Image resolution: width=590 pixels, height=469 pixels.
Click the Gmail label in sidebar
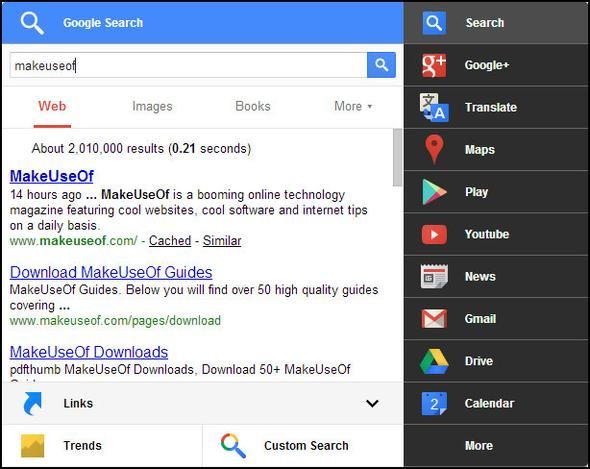pos(480,319)
